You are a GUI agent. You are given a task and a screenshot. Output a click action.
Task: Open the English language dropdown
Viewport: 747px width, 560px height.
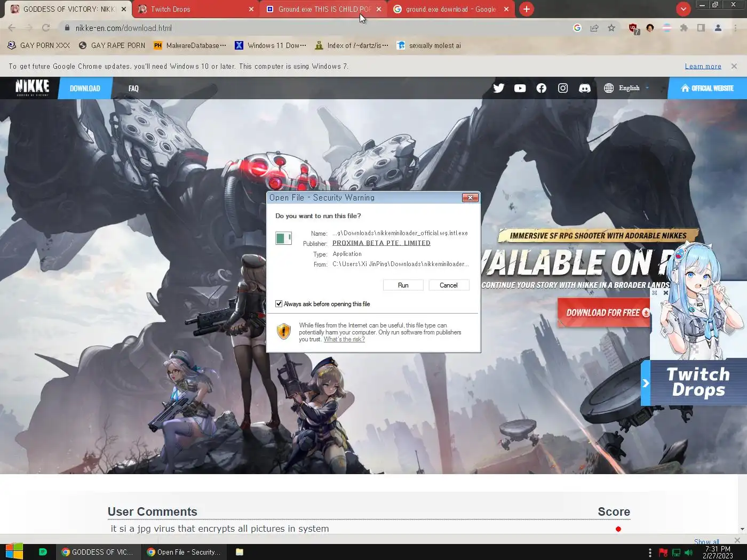point(627,88)
